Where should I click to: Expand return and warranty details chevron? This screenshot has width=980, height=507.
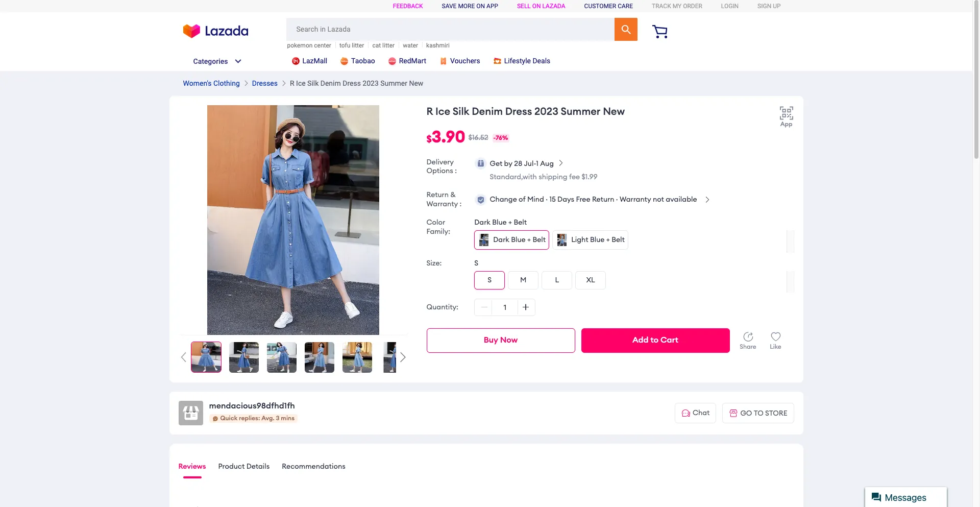click(707, 200)
